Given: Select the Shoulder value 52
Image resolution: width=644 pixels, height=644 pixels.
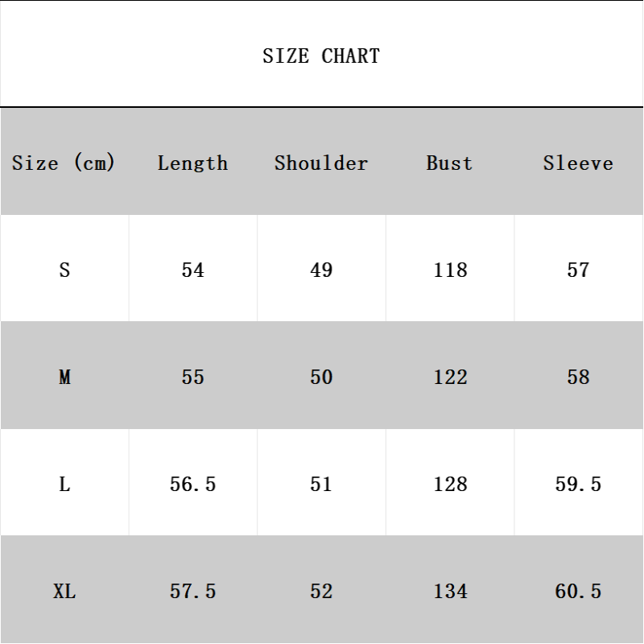Looking at the screenshot, I should click(x=321, y=591).
